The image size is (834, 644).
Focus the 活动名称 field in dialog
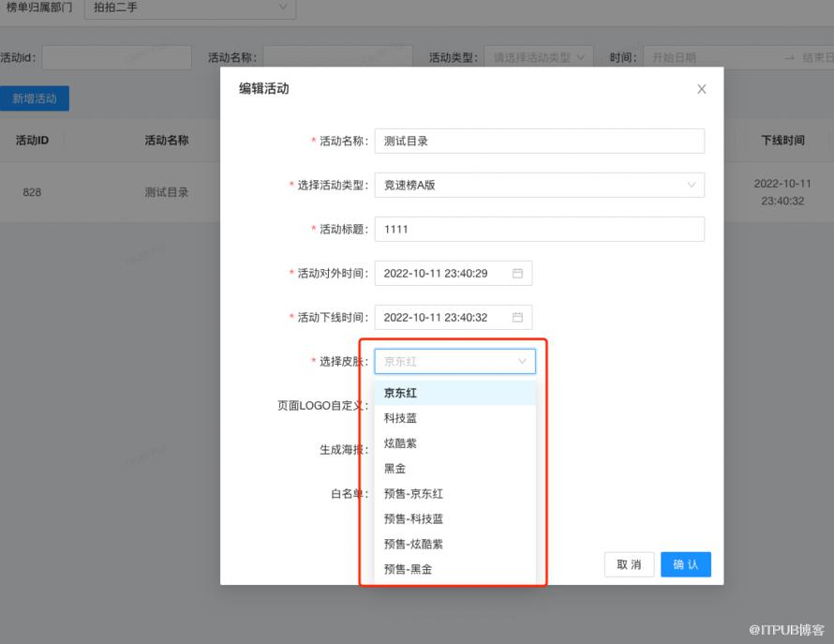click(x=539, y=142)
